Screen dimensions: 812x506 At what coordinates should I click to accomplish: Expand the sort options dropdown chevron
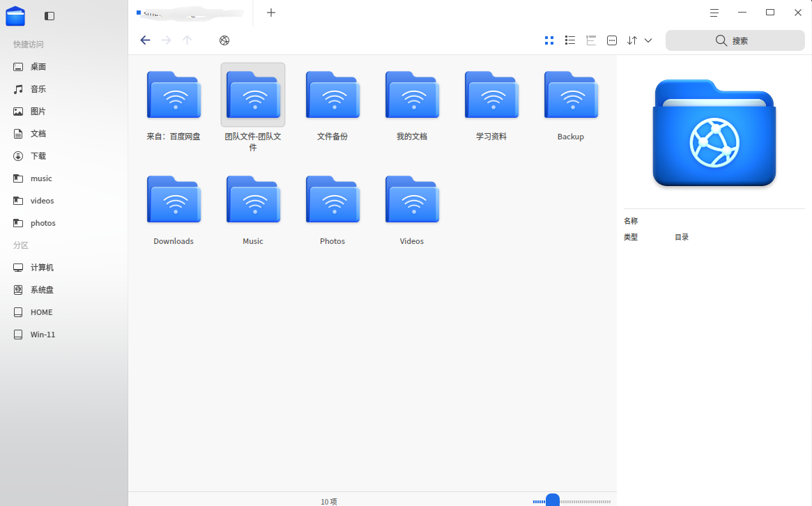pyautogui.click(x=648, y=40)
